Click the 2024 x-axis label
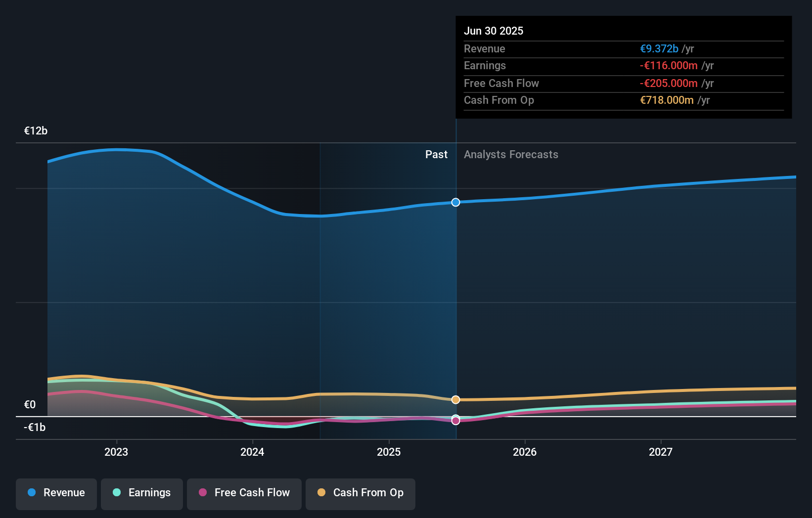The image size is (812, 518). [252, 452]
